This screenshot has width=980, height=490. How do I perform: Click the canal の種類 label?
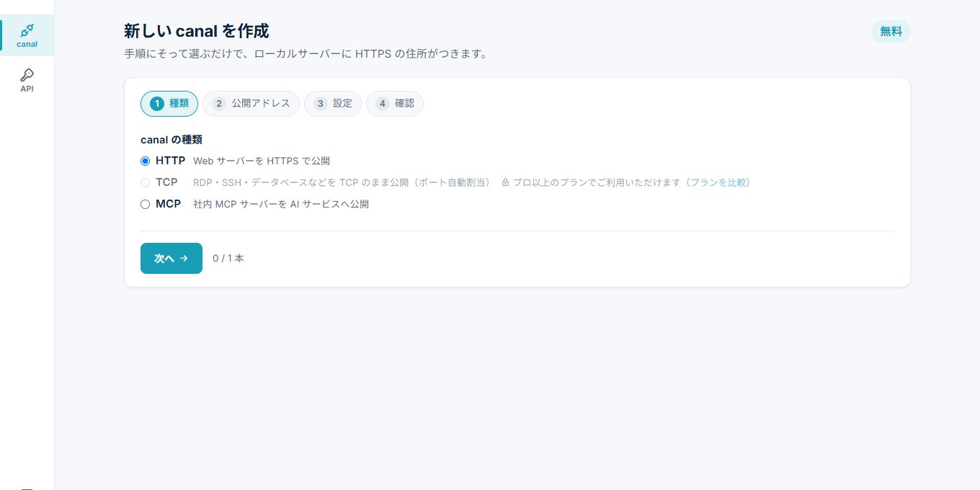click(171, 139)
